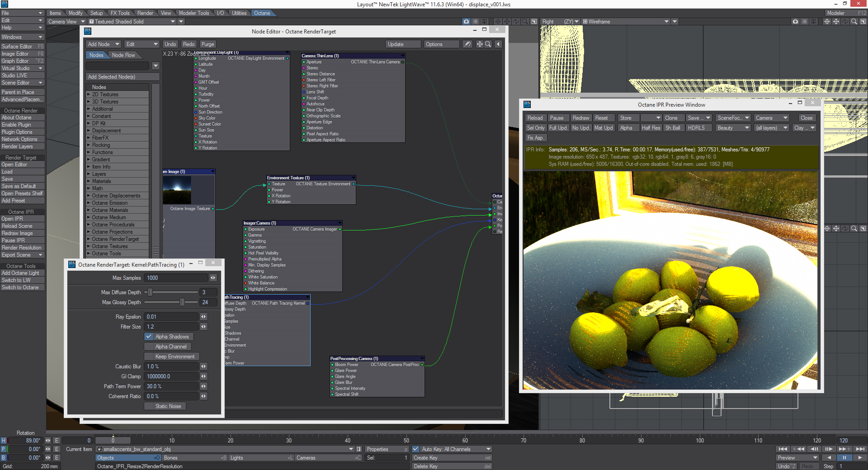This screenshot has width=868, height=470.
Task: Toggle the P pitch rotation channel
Action: [x=4, y=449]
